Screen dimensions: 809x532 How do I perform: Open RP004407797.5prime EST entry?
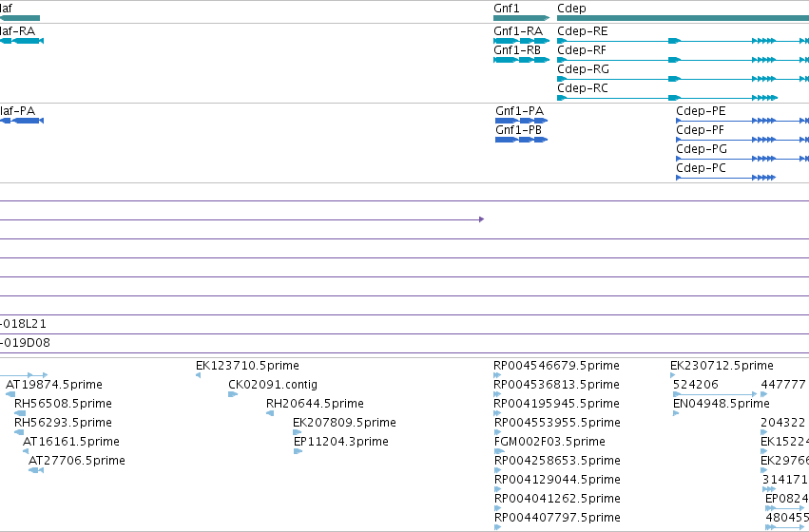point(557,519)
